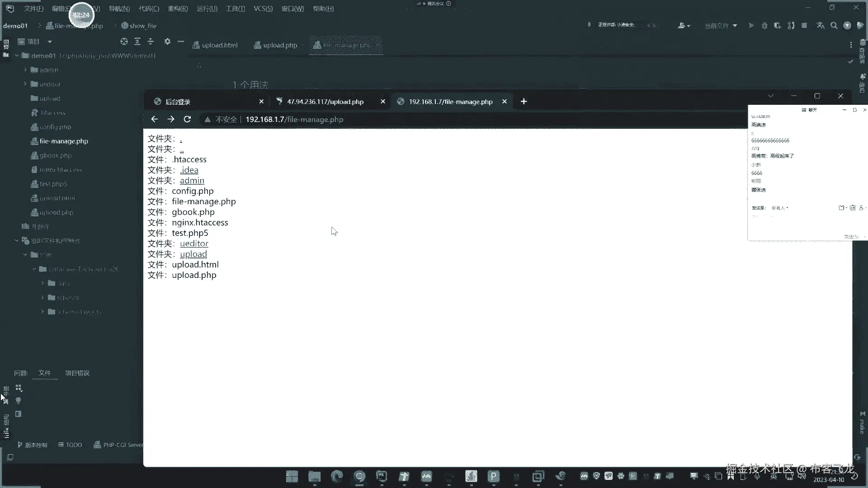Expand the ueditor folder in project tree
Viewport: 868px width, 488px height.
point(25,84)
